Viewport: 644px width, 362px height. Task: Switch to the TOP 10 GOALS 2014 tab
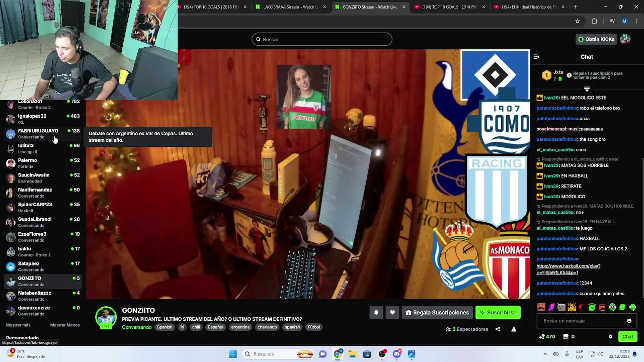(x=450, y=7)
